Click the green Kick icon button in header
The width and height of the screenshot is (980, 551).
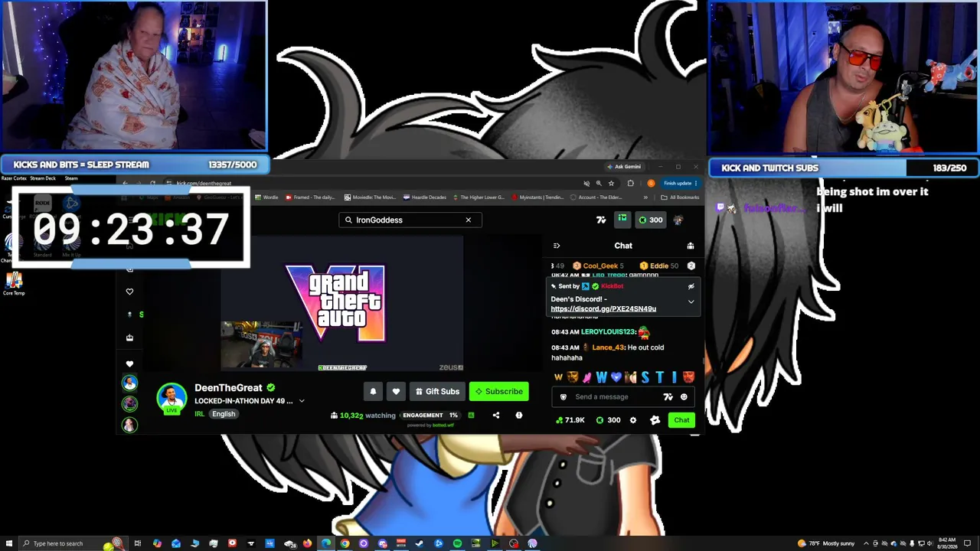[622, 219]
